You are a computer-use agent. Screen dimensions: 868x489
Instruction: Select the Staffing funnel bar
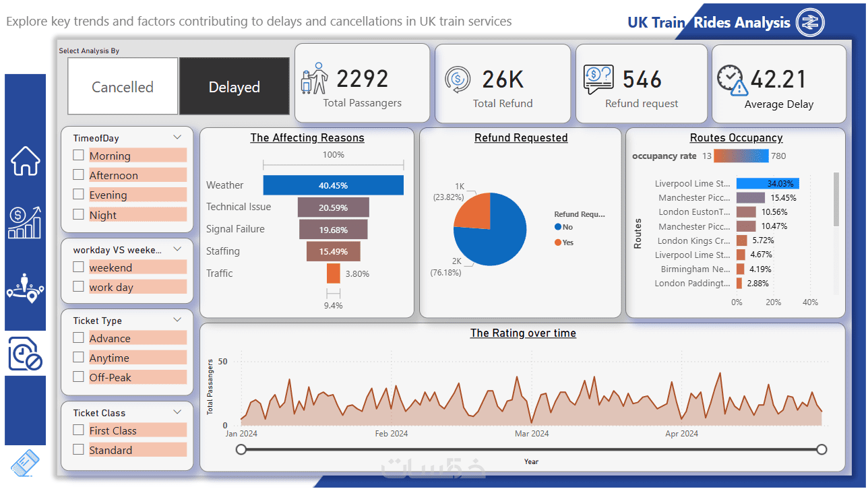tap(333, 251)
